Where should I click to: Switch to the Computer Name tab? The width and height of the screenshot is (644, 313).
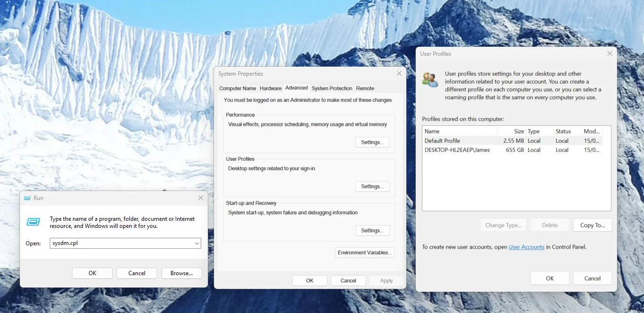pyautogui.click(x=237, y=88)
